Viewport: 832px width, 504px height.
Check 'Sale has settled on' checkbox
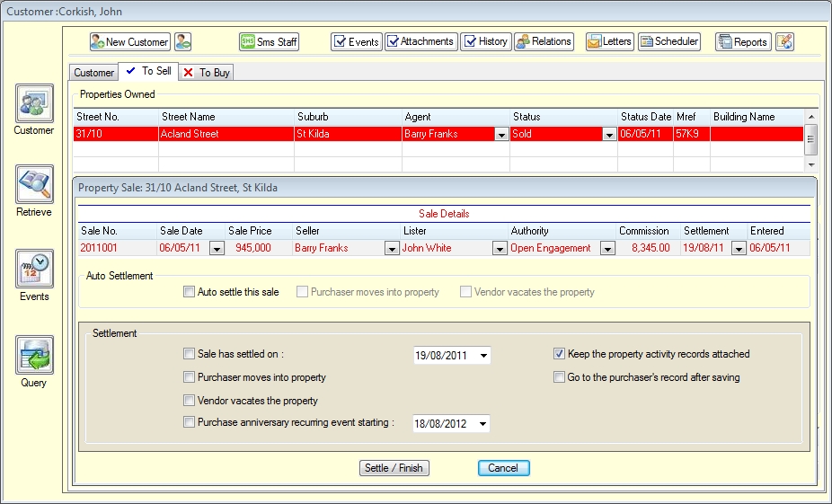(x=189, y=354)
